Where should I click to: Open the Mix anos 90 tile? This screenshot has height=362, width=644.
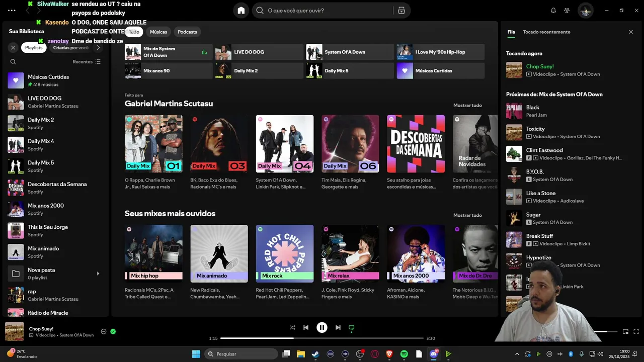pos(169,71)
